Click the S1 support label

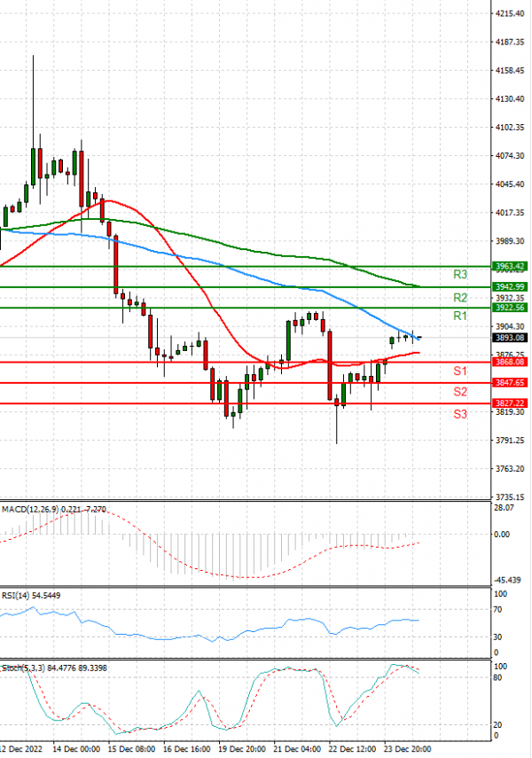coord(460,371)
